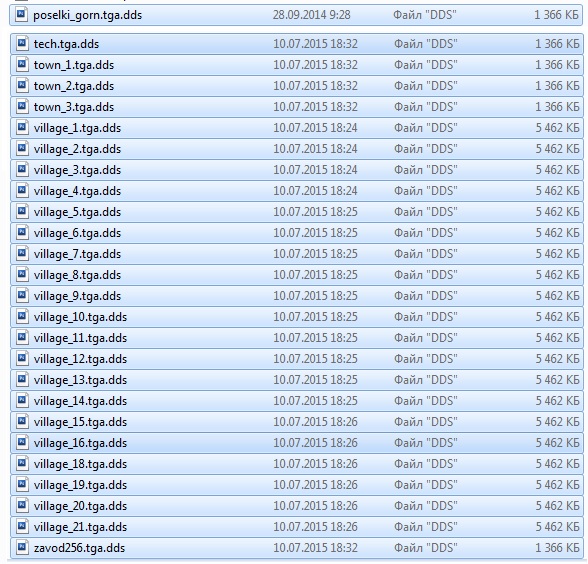Select the file name village_4.tga.dds

(x=77, y=191)
